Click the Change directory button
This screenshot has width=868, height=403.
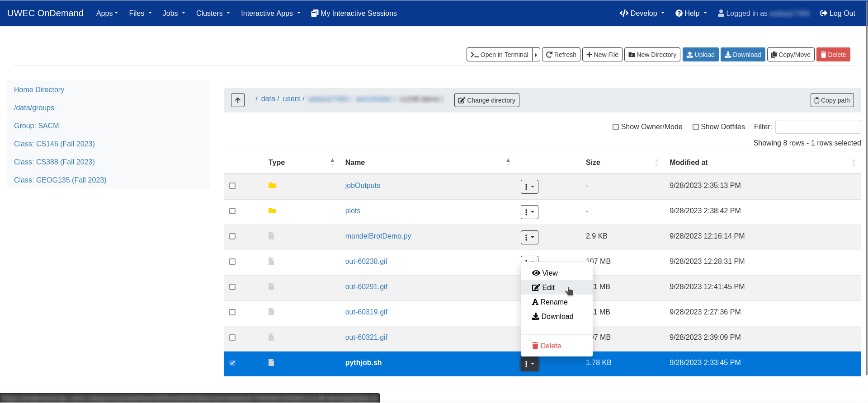[486, 100]
